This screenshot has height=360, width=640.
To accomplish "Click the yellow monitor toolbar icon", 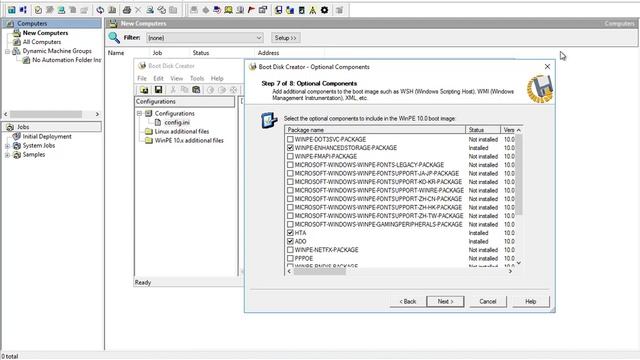I will pos(229,10).
